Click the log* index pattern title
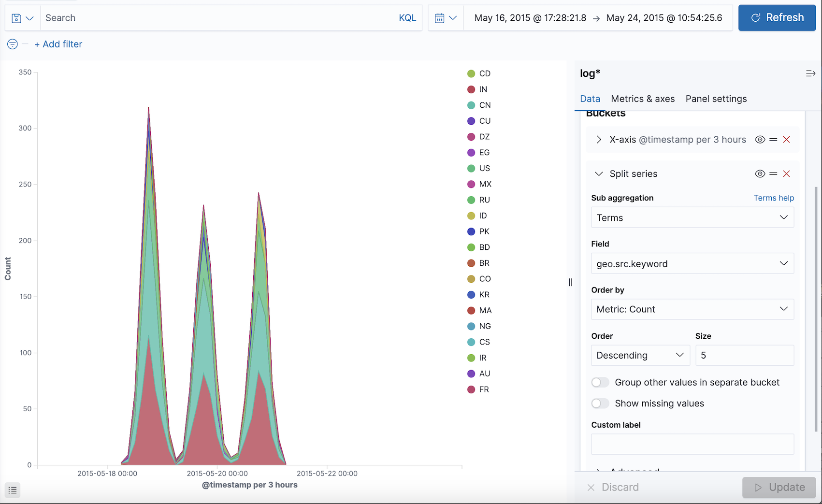The image size is (822, 504). (590, 73)
